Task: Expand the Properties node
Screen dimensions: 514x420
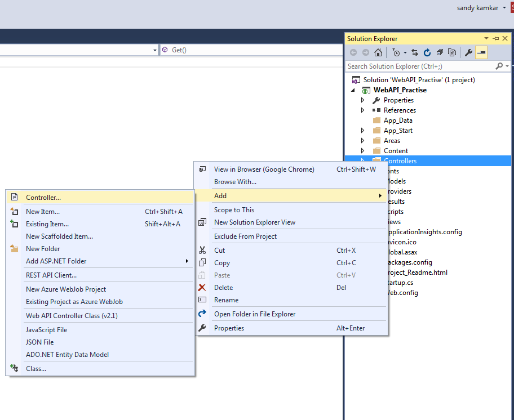Action: 362,100
